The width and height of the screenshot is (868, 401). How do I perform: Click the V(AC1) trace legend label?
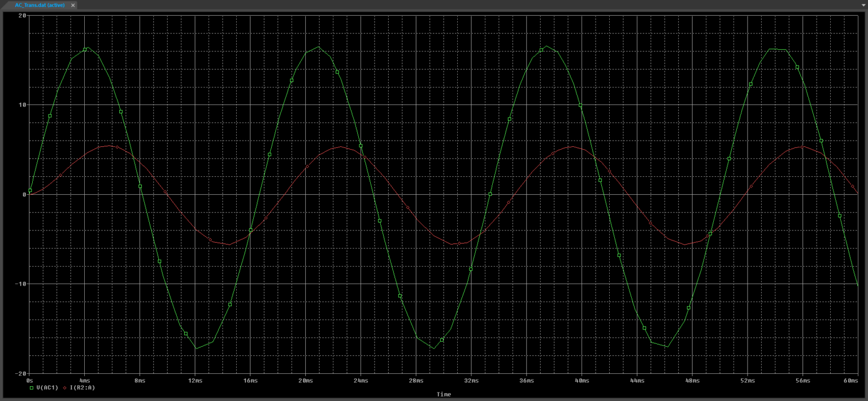pos(47,387)
